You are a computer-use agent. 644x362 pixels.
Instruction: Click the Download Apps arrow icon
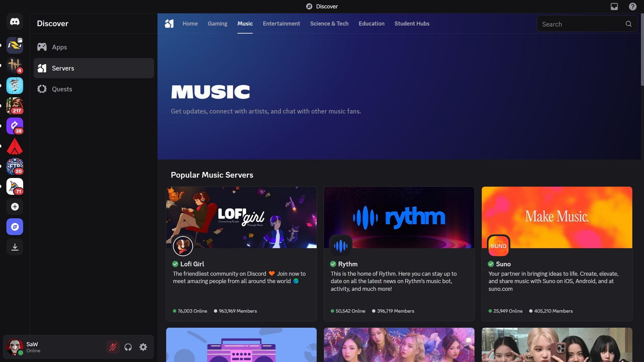tap(15, 247)
